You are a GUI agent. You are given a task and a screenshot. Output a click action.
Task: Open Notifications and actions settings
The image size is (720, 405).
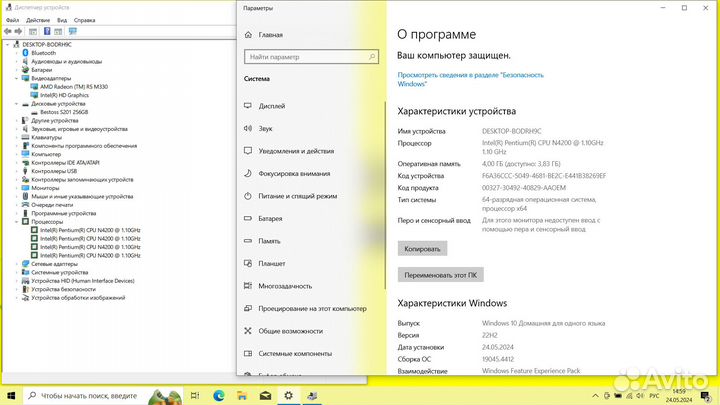(x=296, y=151)
